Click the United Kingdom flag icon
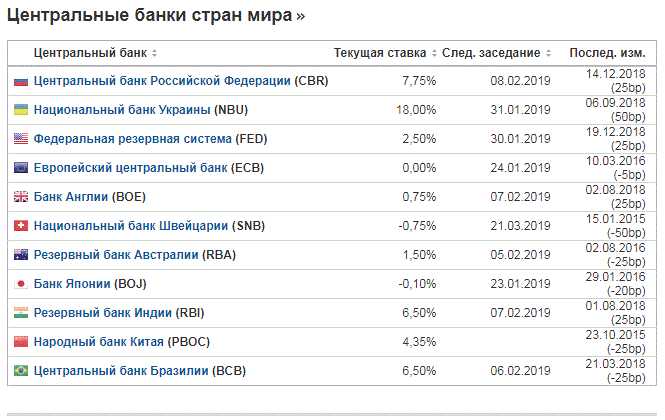665x420 pixels. pyautogui.click(x=21, y=197)
